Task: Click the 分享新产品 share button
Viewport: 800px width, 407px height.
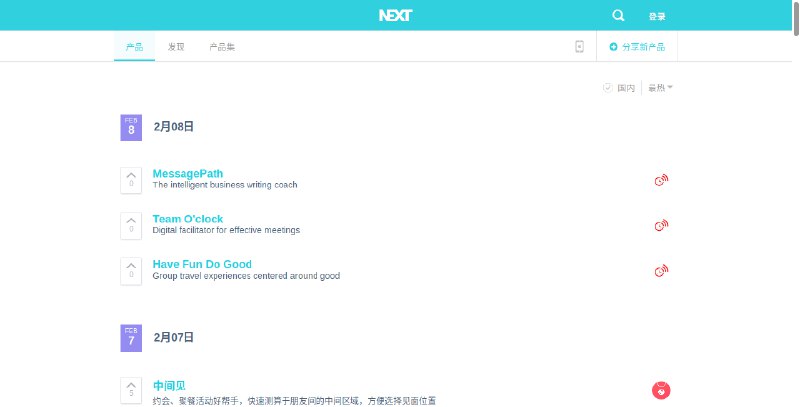Action: pyautogui.click(x=637, y=47)
